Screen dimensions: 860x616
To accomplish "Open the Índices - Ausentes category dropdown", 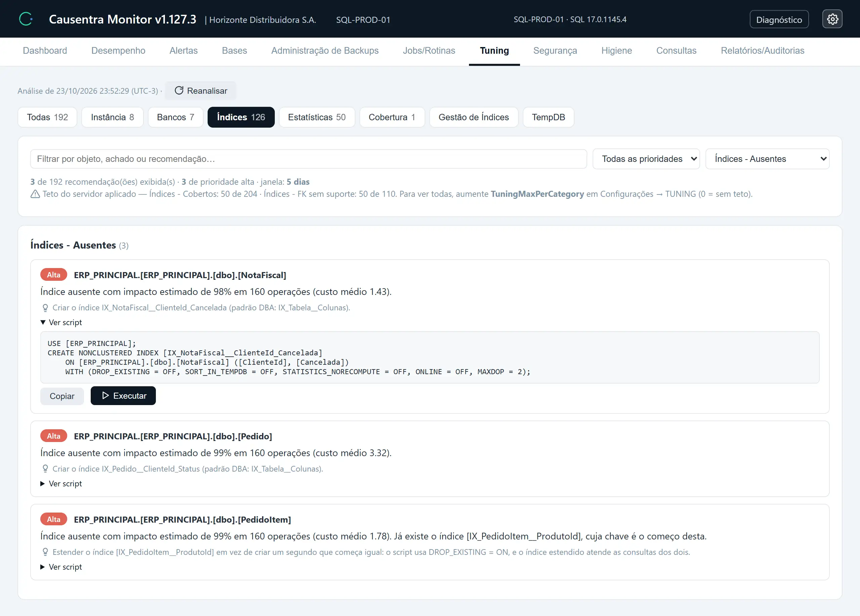I will 767,159.
